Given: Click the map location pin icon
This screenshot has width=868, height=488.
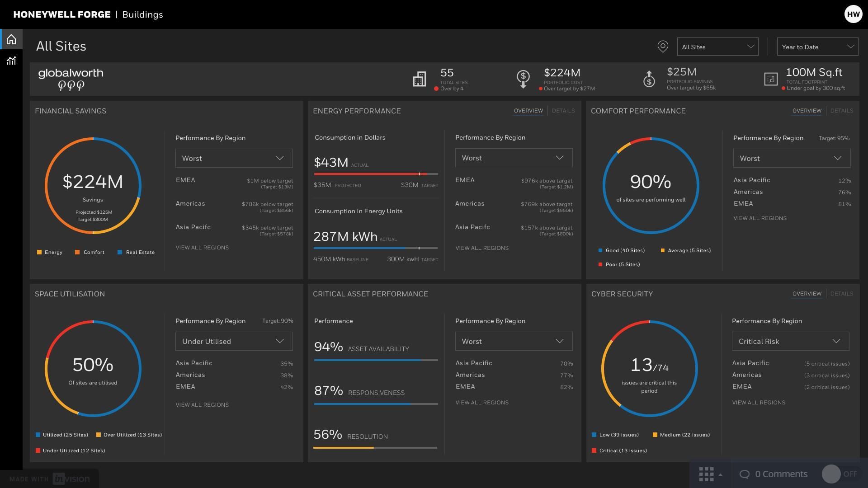Looking at the screenshot, I should [662, 47].
